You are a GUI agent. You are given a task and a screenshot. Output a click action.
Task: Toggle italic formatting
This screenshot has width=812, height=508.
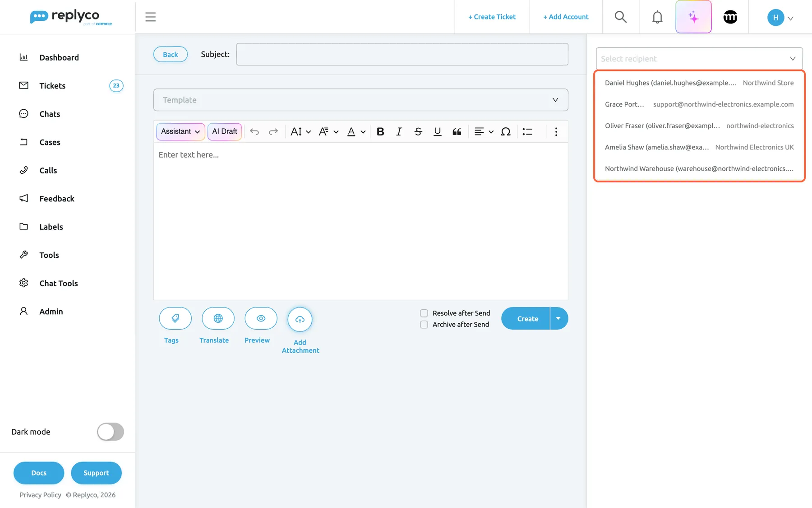(x=399, y=131)
